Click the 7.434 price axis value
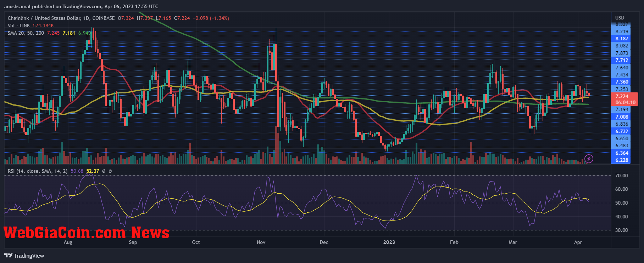 coord(622,75)
